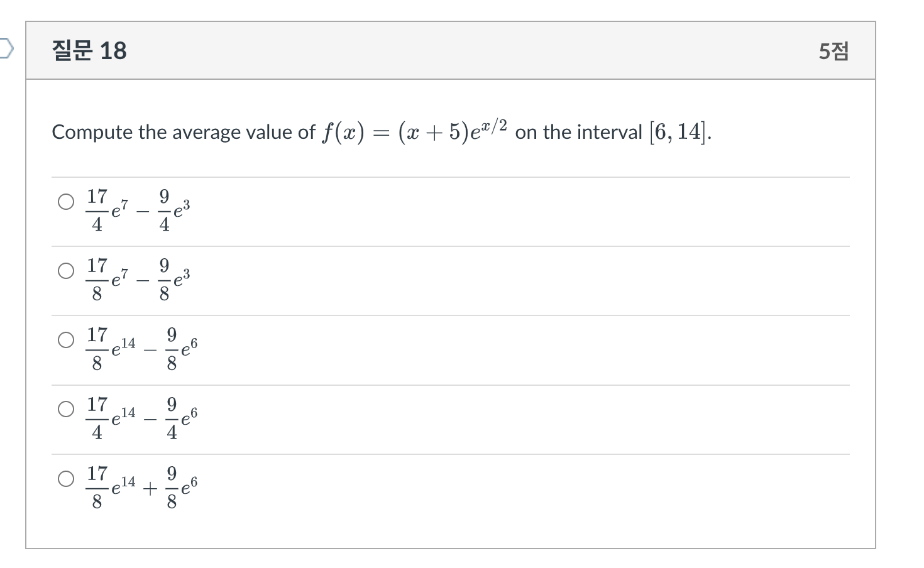Select the radio button for 17/8 e⁷ − 9/8 e³

pos(65,271)
